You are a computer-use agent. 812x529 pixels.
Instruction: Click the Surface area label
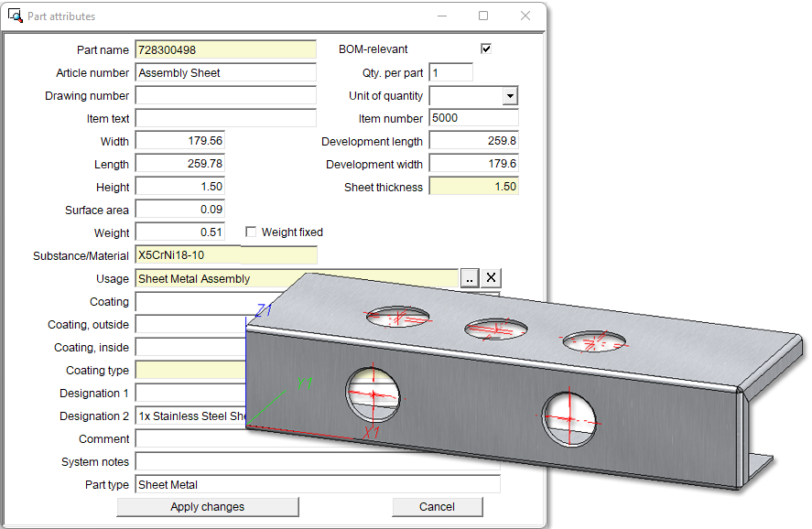click(97, 211)
